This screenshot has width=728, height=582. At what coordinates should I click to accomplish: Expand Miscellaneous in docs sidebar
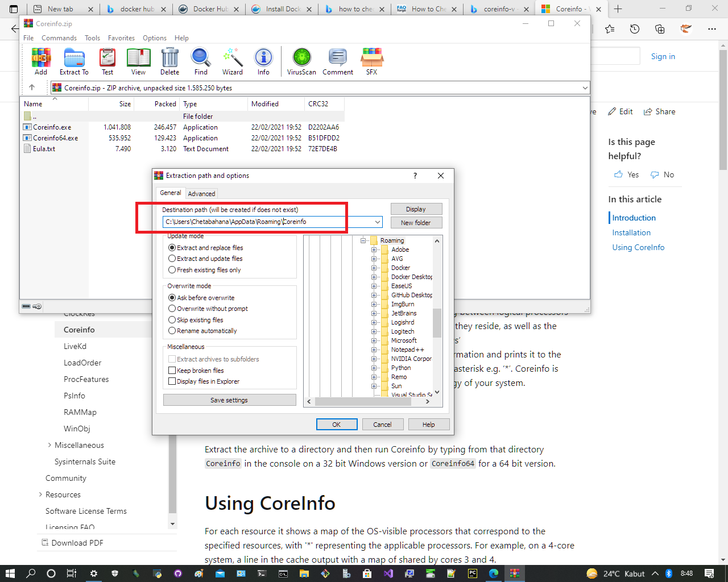click(49, 445)
